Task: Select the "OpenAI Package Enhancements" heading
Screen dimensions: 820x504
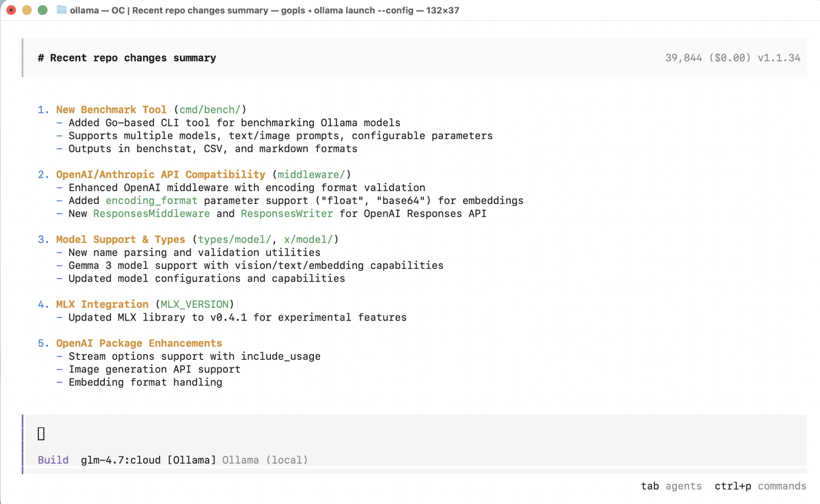Action: pyautogui.click(x=139, y=343)
